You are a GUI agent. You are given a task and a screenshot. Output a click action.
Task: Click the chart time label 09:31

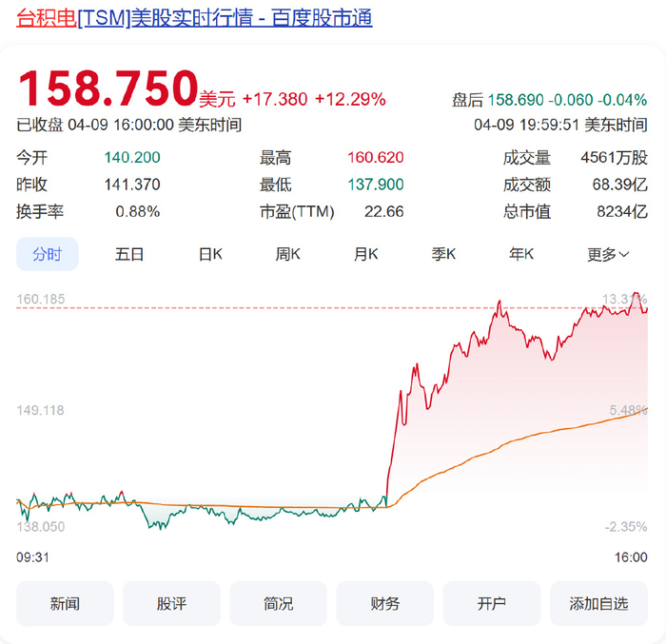[x=32, y=556]
